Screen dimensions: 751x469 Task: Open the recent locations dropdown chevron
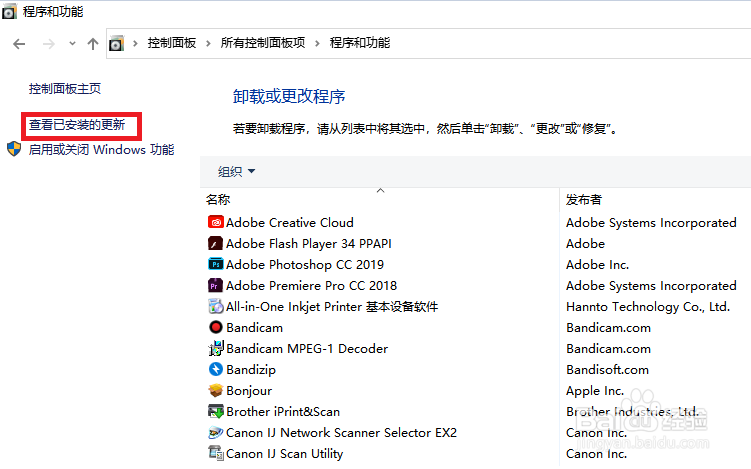(x=72, y=44)
